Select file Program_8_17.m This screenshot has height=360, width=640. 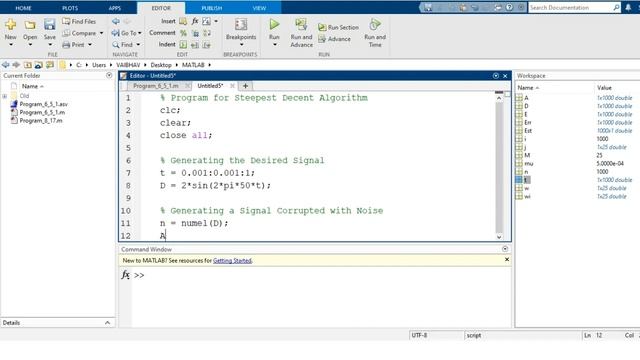click(41, 120)
